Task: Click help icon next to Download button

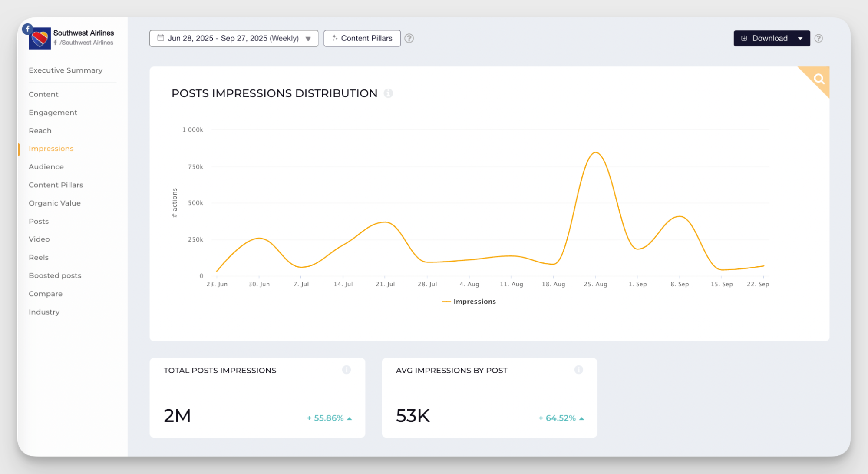Action: (x=818, y=38)
